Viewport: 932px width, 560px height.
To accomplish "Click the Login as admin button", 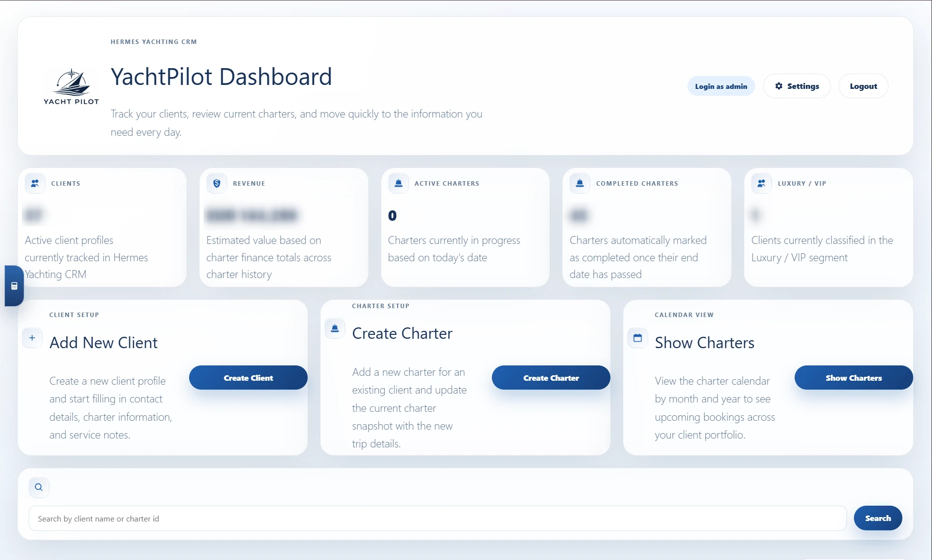I will [x=721, y=86].
